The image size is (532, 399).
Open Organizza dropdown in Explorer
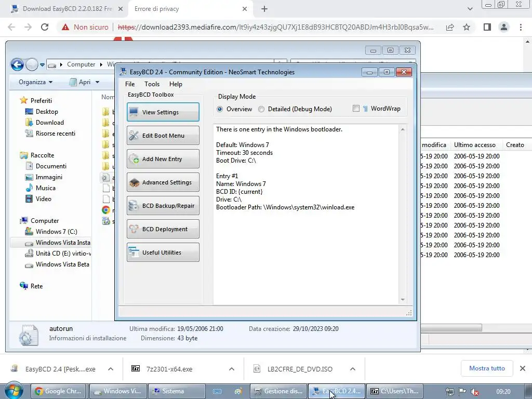(36, 82)
